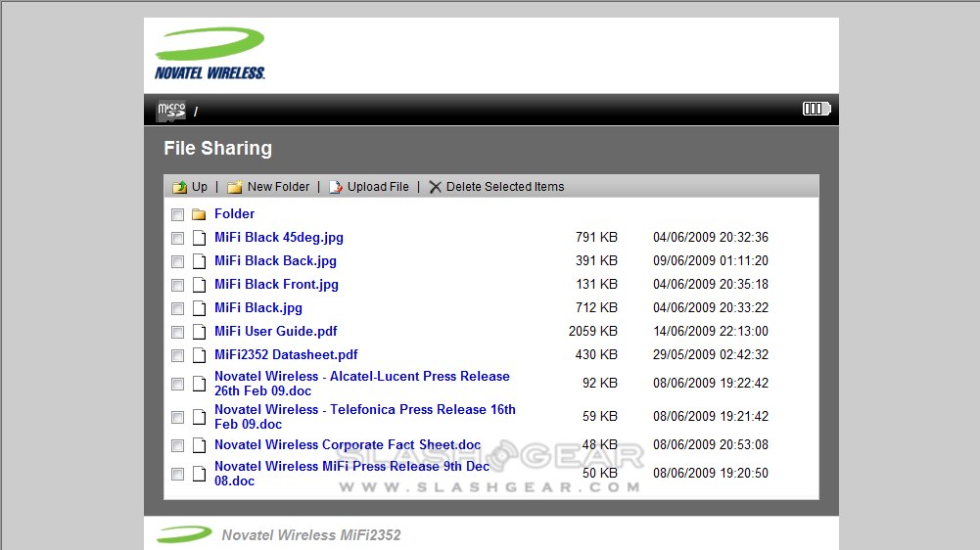Click file icon beside MiFi2352 Datasheet.pdf
This screenshot has height=550, width=980.
199,355
